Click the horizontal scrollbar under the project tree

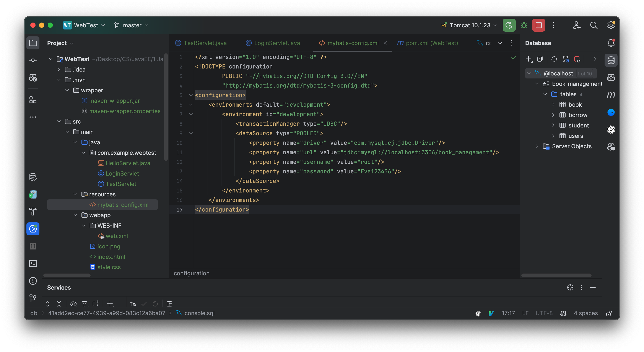point(67,275)
